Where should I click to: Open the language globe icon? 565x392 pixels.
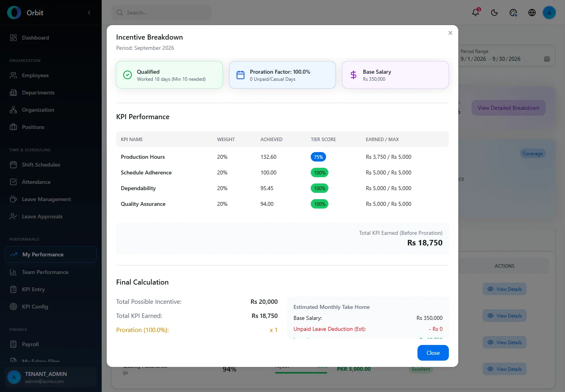click(x=532, y=13)
